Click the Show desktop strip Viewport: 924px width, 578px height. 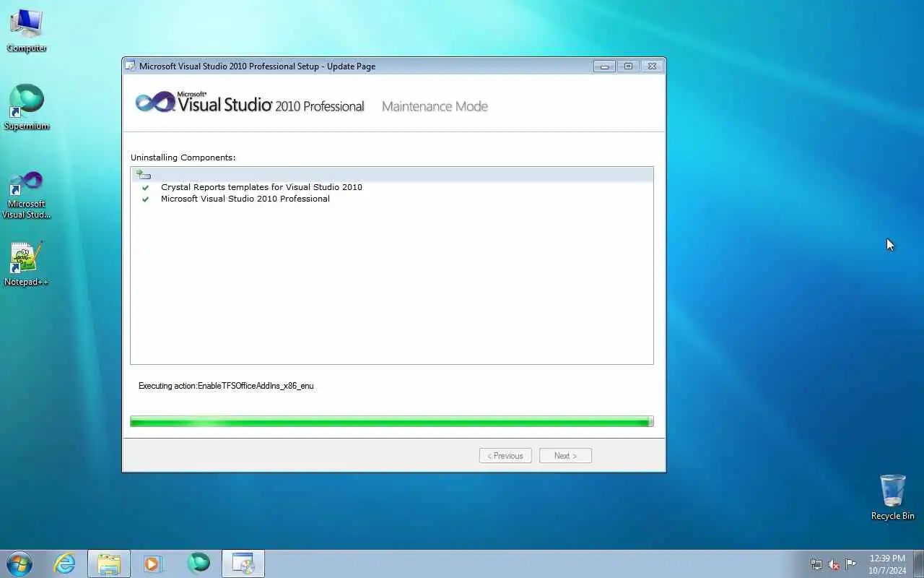click(x=918, y=564)
